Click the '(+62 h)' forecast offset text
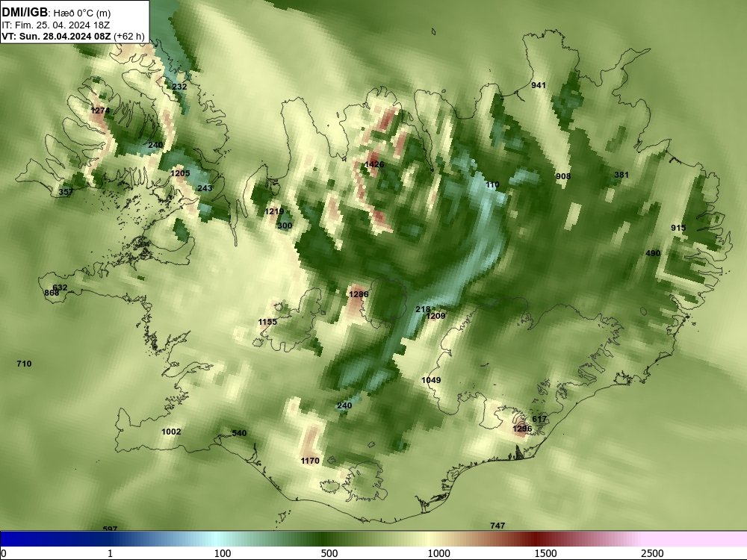Viewport: 747px width, 560px height. pyautogui.click(x=128, y=36)
